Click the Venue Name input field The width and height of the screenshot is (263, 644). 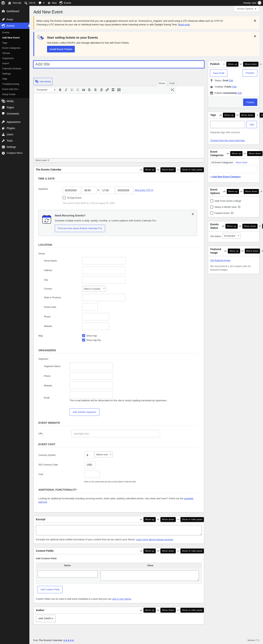click(104, 261)
